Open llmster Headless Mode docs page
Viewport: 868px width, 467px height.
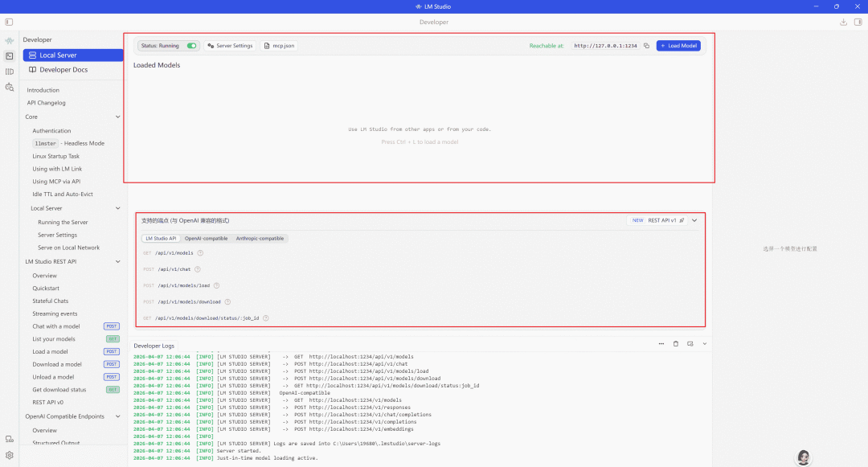point(68,143)
